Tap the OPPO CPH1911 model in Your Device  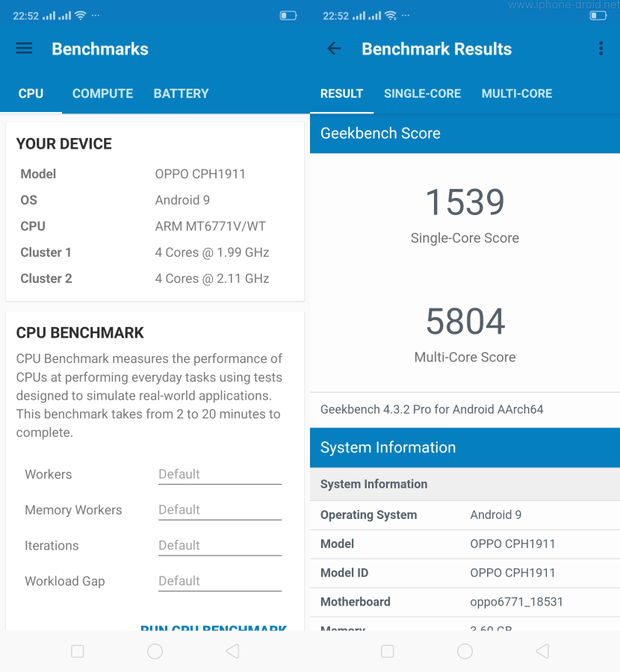(199, 174)
